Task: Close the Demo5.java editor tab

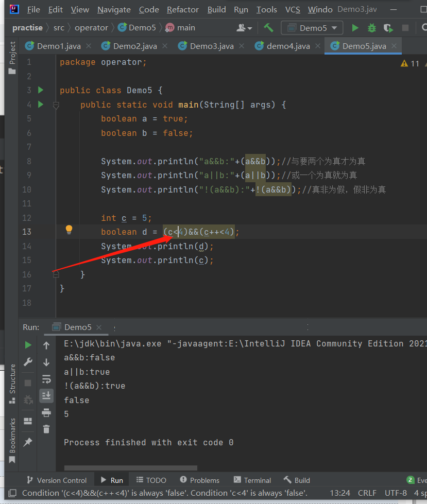Action: pos(394,46)
